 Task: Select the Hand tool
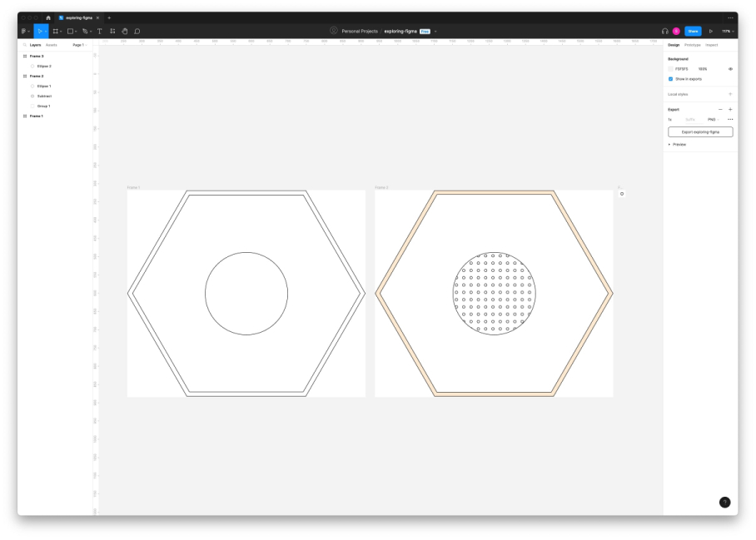(125, 32)
